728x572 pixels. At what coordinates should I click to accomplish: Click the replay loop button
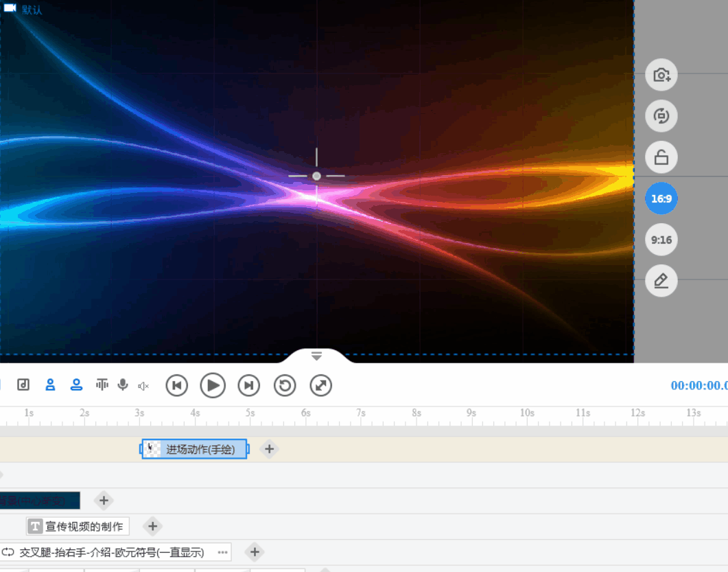(285, 385)
